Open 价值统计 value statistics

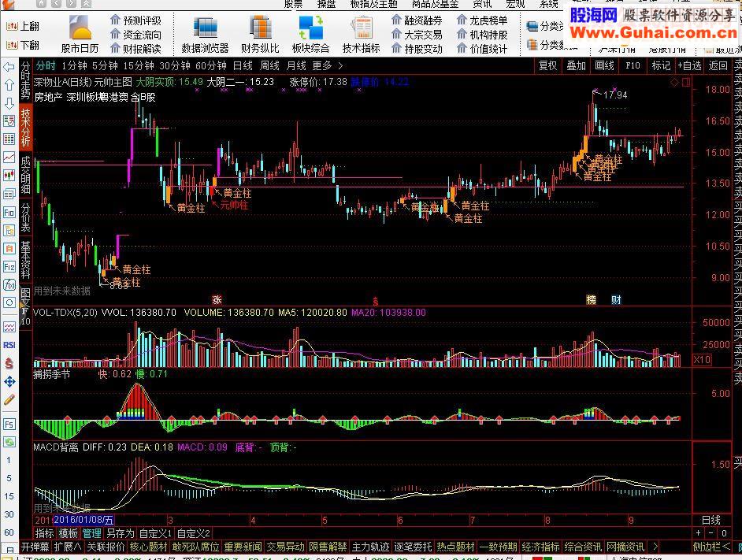coord(482,49)
